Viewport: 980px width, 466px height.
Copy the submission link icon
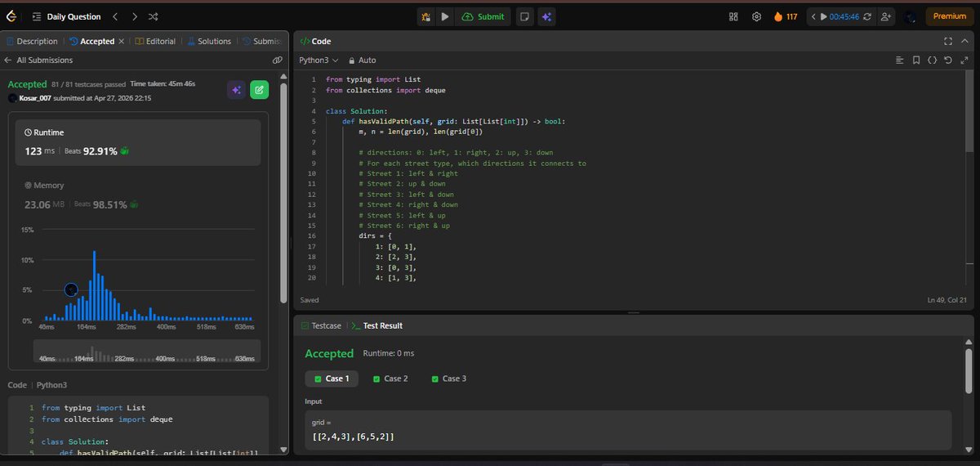pyautogui.click(x=278, y=60)
